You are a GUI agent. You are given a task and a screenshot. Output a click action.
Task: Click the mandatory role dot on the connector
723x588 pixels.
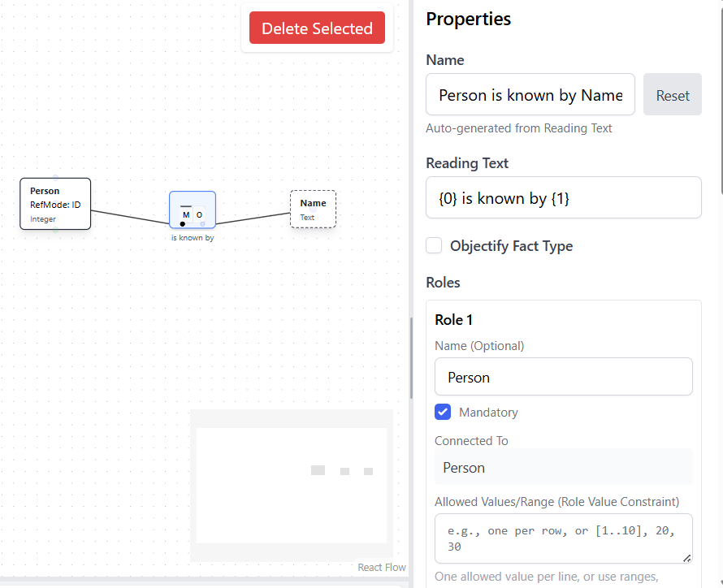click(182, 223)
